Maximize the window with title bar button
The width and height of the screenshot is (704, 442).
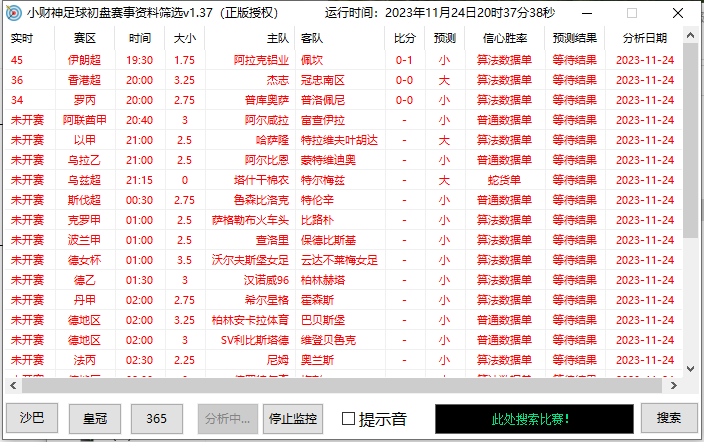631,13
